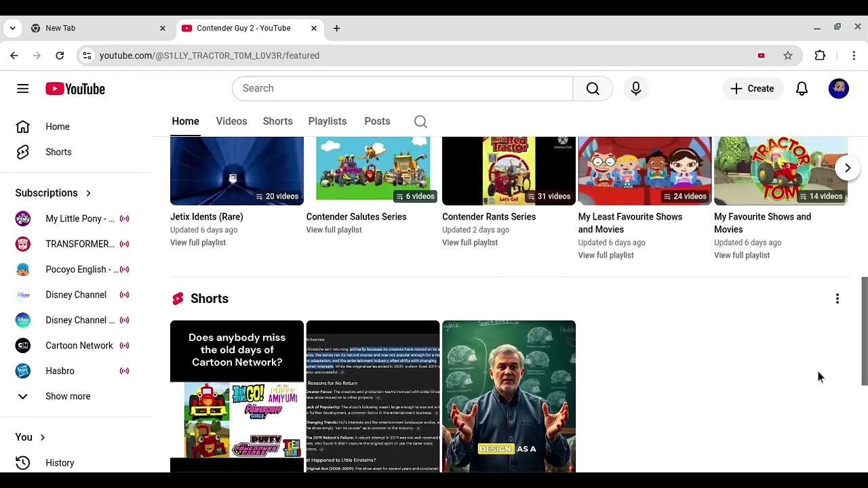This screenshot has height=488, width=868.
Task: View full playlist for Contender Rants Series
Action: 470,243
